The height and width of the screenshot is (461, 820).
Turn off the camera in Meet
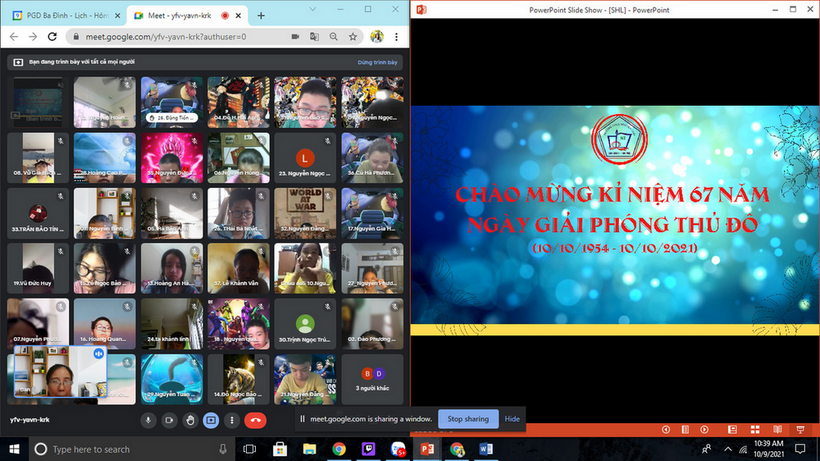[169, 420]
